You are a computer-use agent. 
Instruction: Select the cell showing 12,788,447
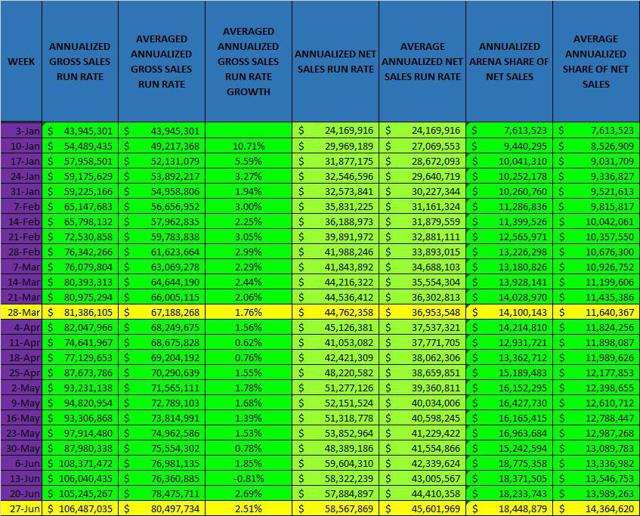(596, 418)
